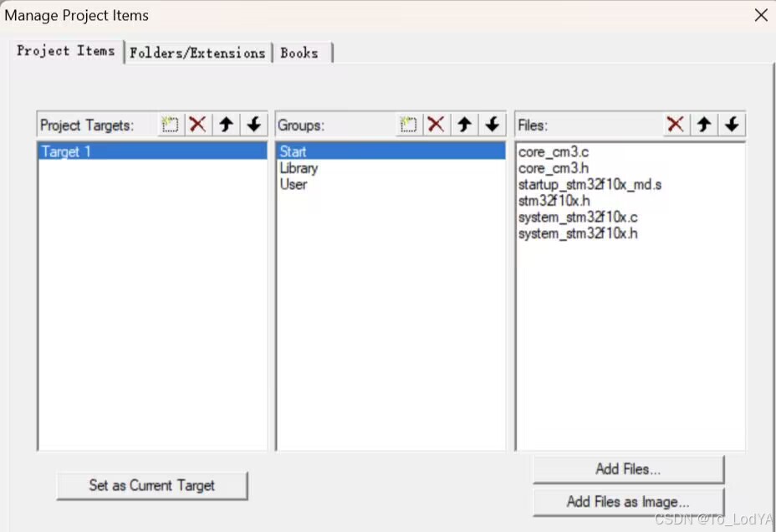This screenshot has height=532, width=776.
Task: Close the Manage Project Items dialog
Action: (x=761, y=15)
